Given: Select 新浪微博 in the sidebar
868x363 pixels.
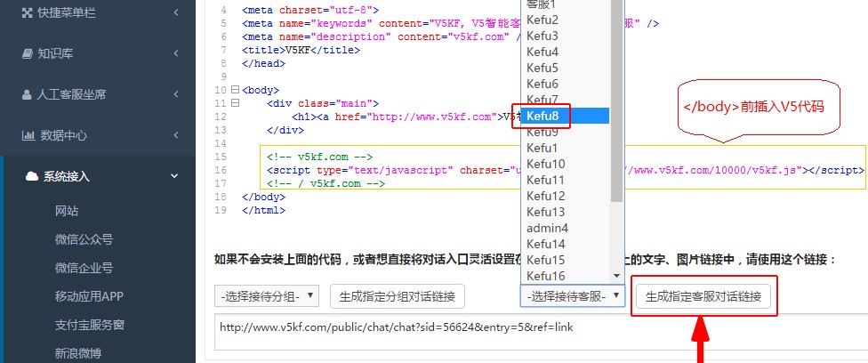Looking at the screenshot, I should 78,353.
